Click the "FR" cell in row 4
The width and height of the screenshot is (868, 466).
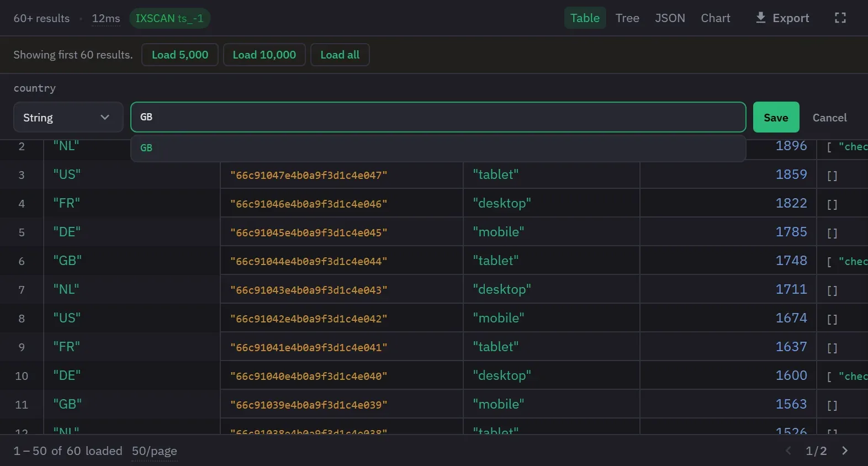coord(131,203)
